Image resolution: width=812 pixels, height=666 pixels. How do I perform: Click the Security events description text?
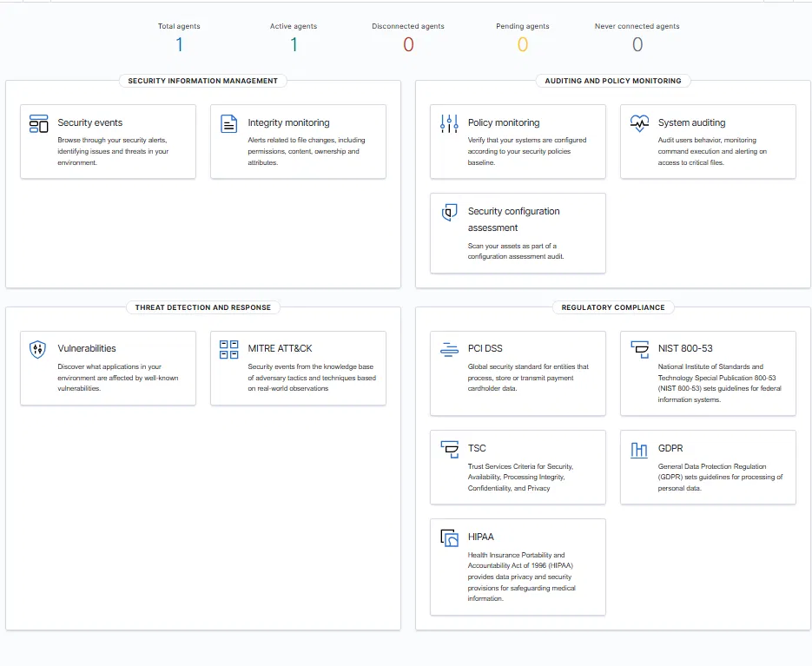click(x=113, y=151)
